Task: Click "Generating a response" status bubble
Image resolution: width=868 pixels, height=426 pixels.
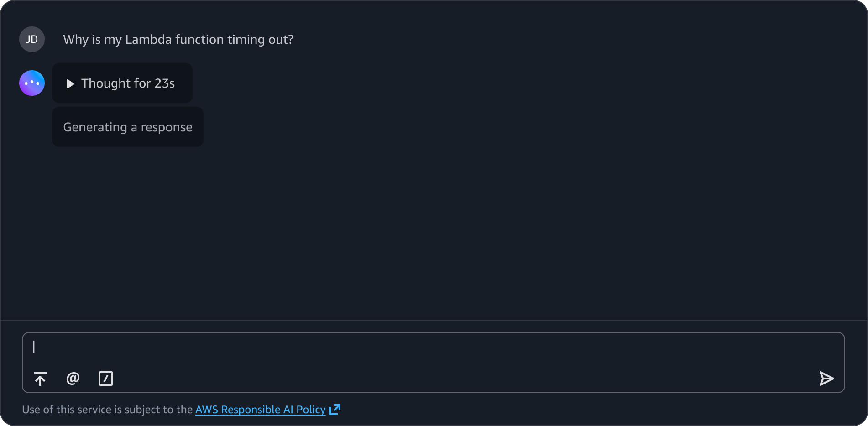Action: [128, 127]
